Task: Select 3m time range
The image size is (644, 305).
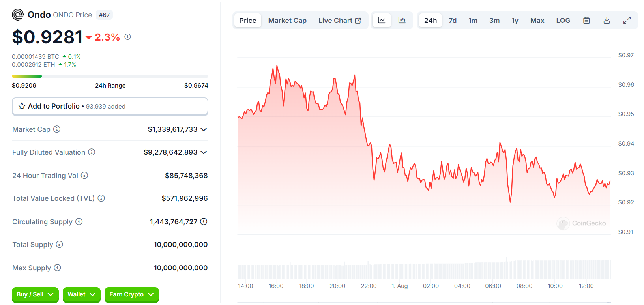Action: point(494,21)
